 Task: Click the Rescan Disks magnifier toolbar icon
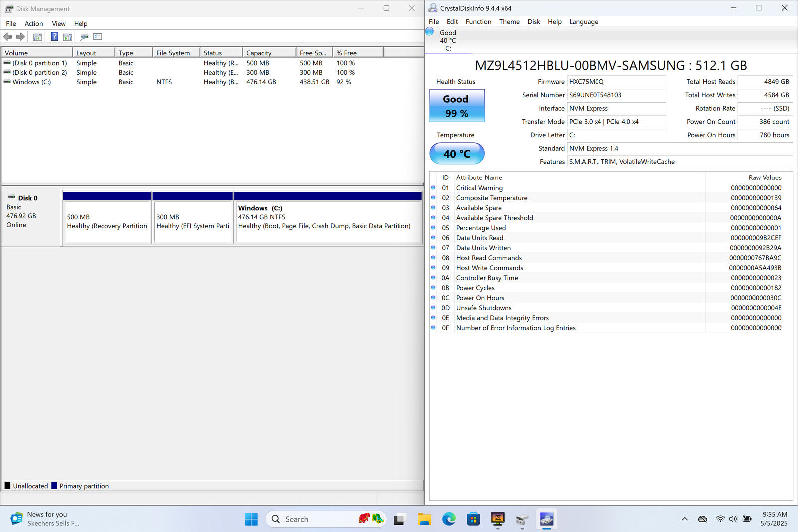tap(84, 37)
